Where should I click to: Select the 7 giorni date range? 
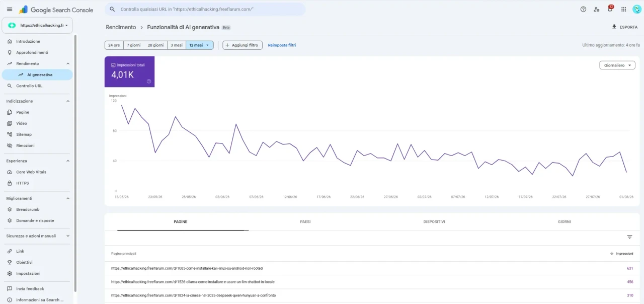click(x=133, y=45)
